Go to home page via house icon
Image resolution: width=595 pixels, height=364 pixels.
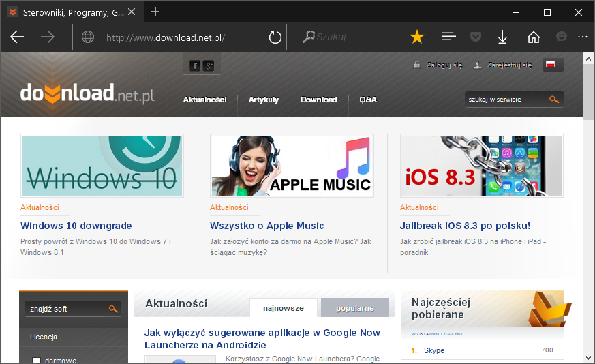[534, 37]
